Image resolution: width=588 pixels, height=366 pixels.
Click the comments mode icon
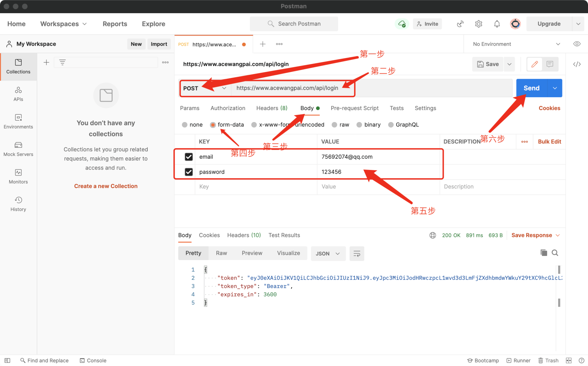click(x=550, y=64)
